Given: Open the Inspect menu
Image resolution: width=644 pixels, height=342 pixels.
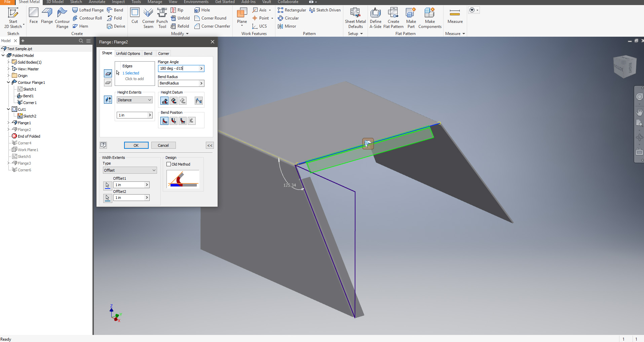Looking at the screenshot, I should tap(118, 2).
